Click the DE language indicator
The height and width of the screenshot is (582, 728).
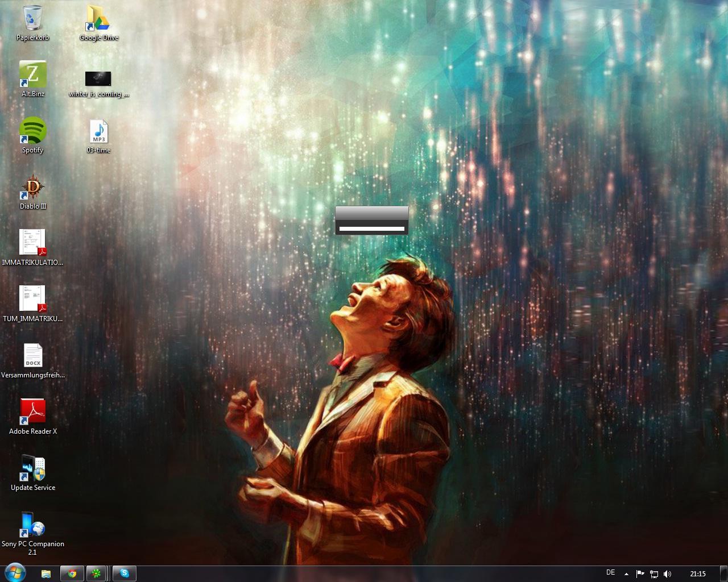pos(610,573)
